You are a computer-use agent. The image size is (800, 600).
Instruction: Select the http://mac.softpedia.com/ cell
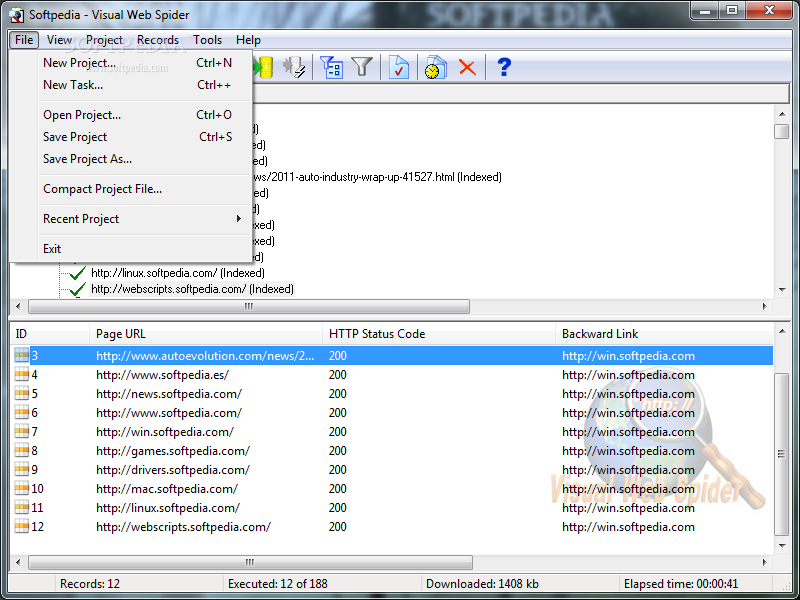click(x=167, y=488)
